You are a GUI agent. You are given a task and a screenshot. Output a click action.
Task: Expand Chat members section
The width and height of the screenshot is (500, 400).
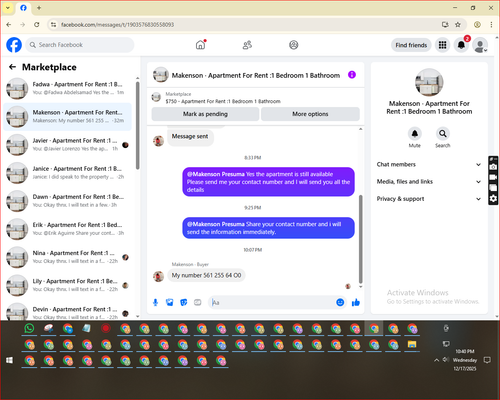coord(429,164)
